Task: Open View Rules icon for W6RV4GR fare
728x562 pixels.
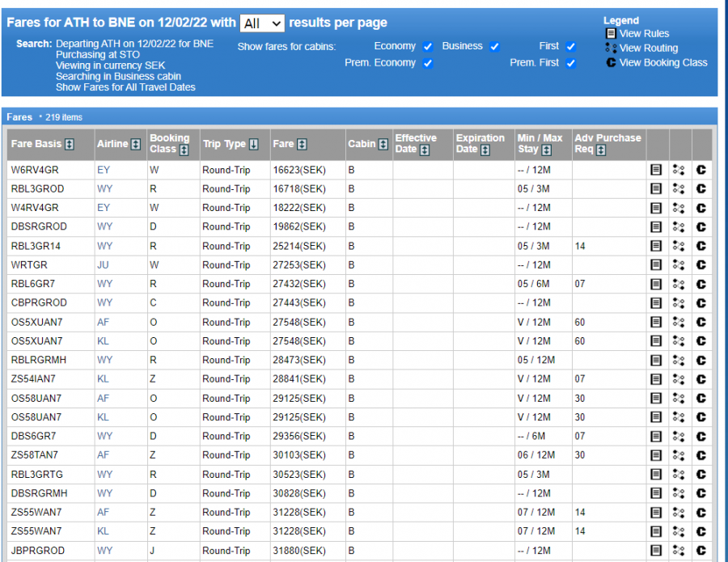Action: point(656,170)
